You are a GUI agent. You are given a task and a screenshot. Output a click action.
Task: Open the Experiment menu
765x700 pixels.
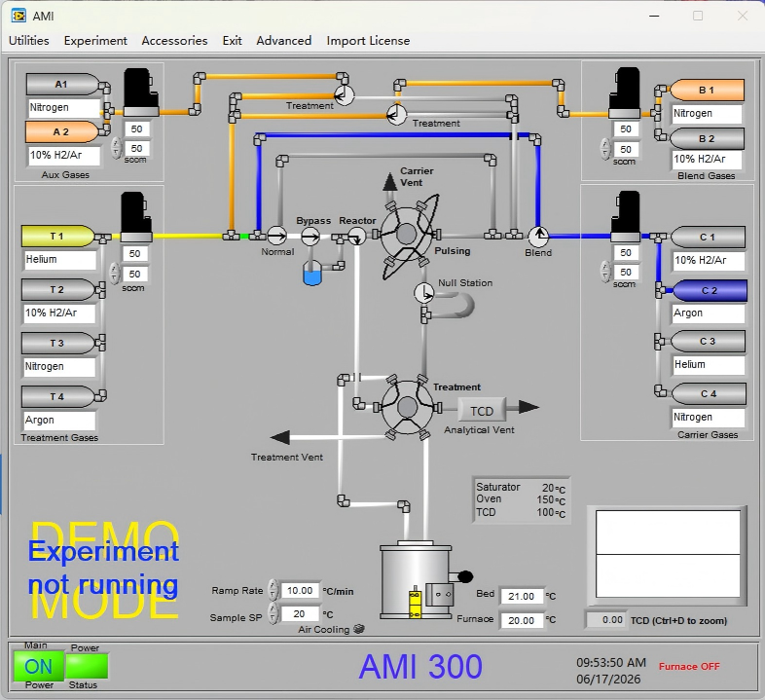95,41
